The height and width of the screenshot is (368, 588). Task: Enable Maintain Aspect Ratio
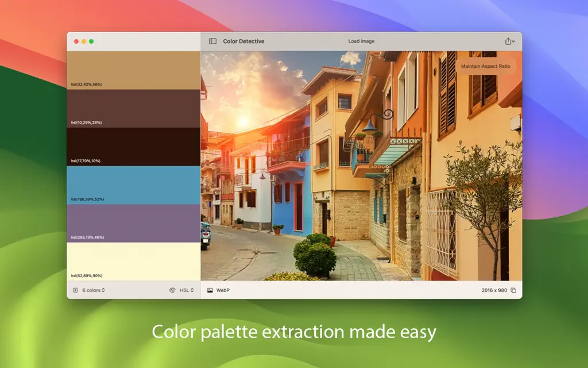[x=485, y=66]
